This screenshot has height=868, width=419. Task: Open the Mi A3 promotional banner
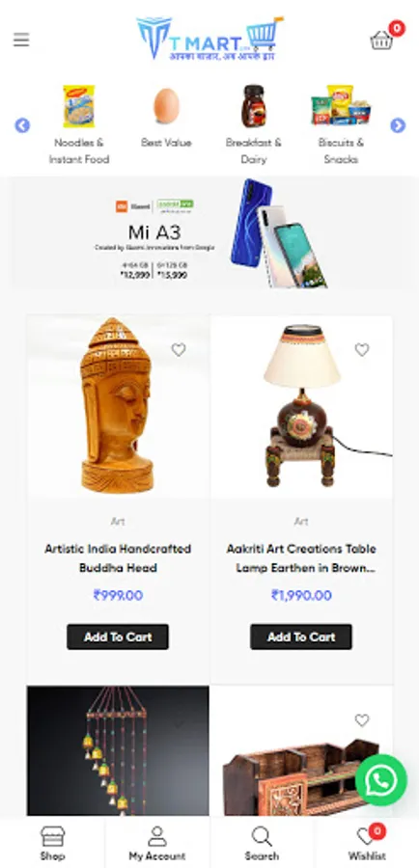209,232
